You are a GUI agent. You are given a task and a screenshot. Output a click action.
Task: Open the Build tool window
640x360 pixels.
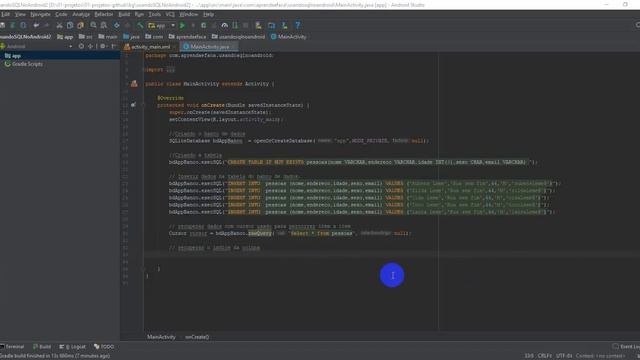(x=42, y=347)
